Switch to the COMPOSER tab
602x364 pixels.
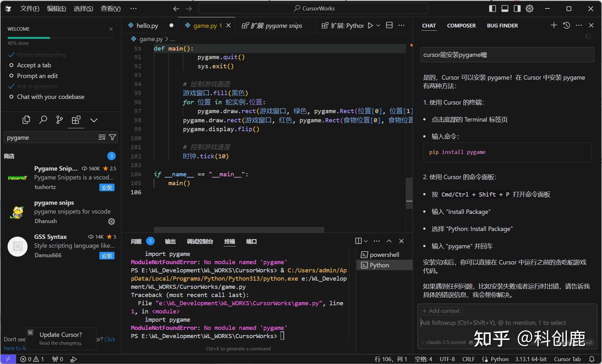461,26
